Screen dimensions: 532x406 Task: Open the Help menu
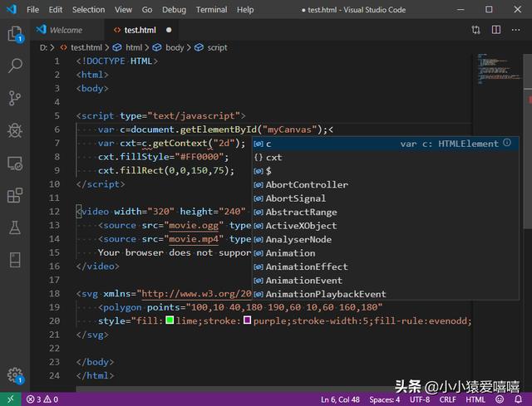point(245,9)
